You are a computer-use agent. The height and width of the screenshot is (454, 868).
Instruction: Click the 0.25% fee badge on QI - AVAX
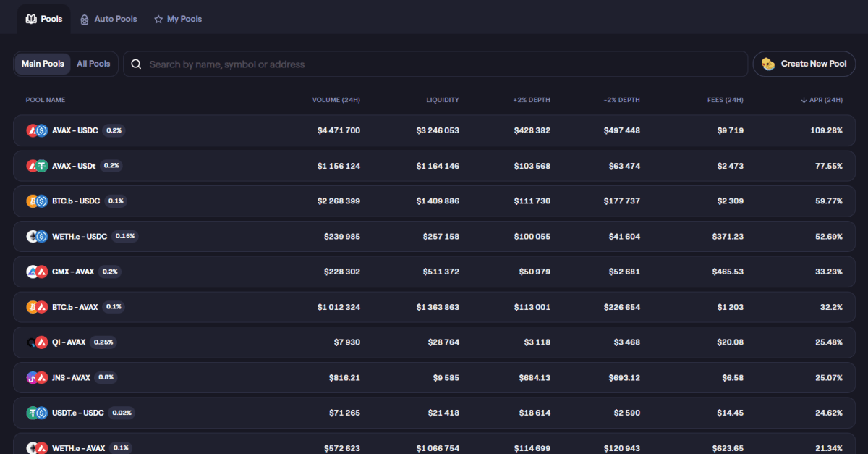(103, 342)
